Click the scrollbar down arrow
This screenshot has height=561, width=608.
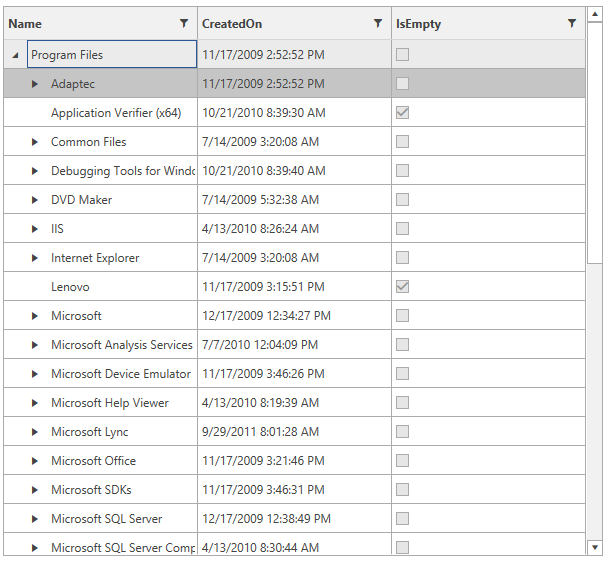(x=595, y=547)
